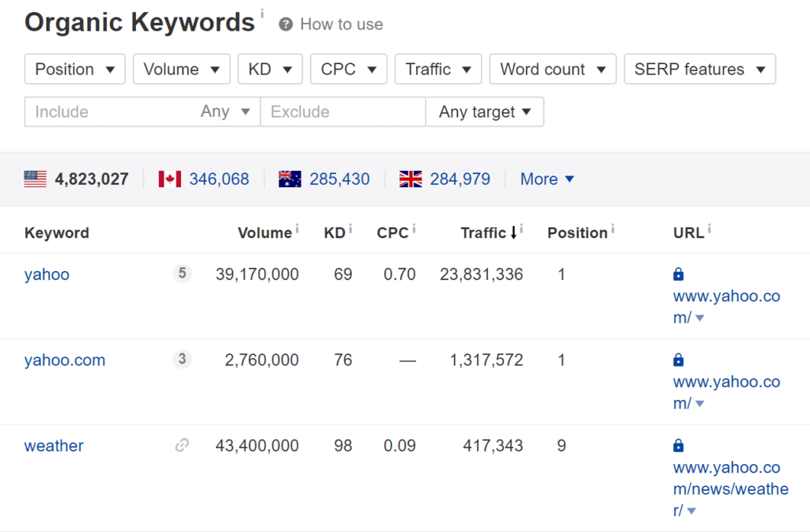Click the Australia flag icon
810x532 pixels.
(290, 179)
